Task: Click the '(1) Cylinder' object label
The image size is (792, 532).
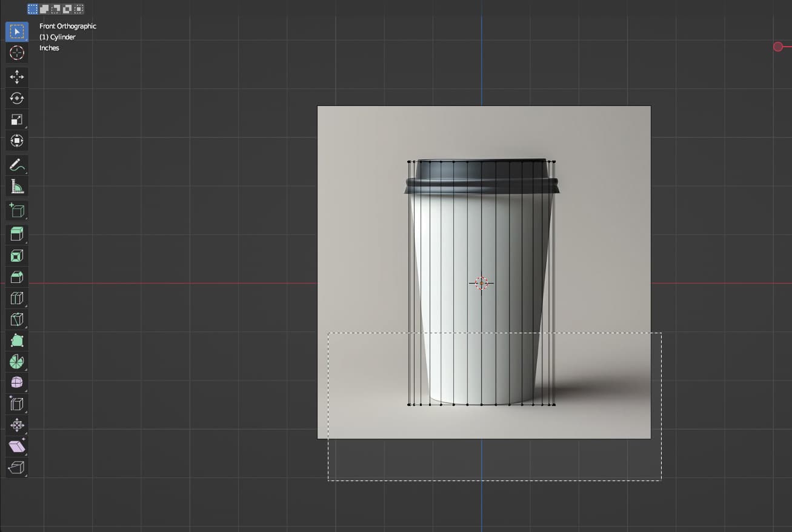Action: (x=58, y=37)
